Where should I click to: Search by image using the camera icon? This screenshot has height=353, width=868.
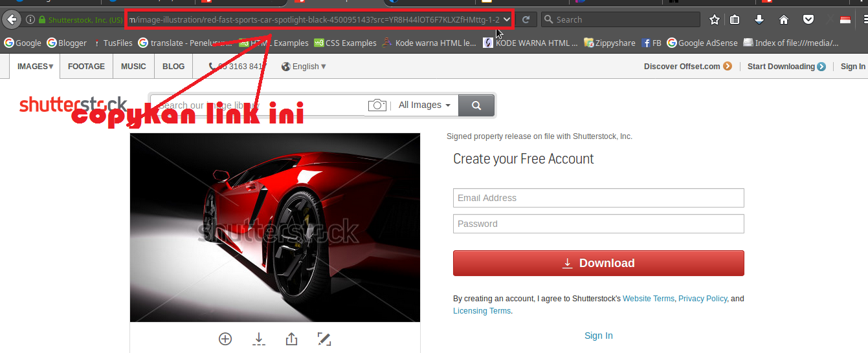(x=377, y=105)
